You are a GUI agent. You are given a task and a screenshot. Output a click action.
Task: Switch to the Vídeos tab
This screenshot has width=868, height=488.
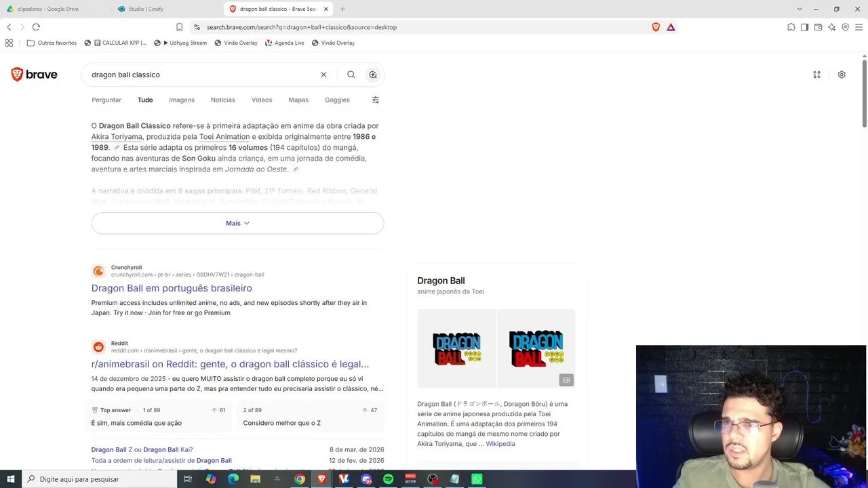point(262,100)
